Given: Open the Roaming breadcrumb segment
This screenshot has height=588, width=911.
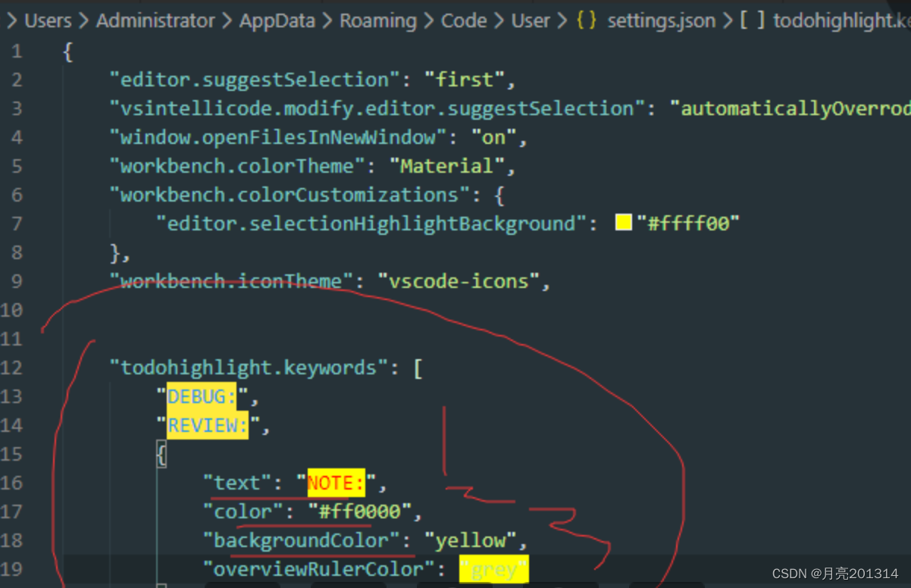Looking at the screenshot, I should point(377,20).
